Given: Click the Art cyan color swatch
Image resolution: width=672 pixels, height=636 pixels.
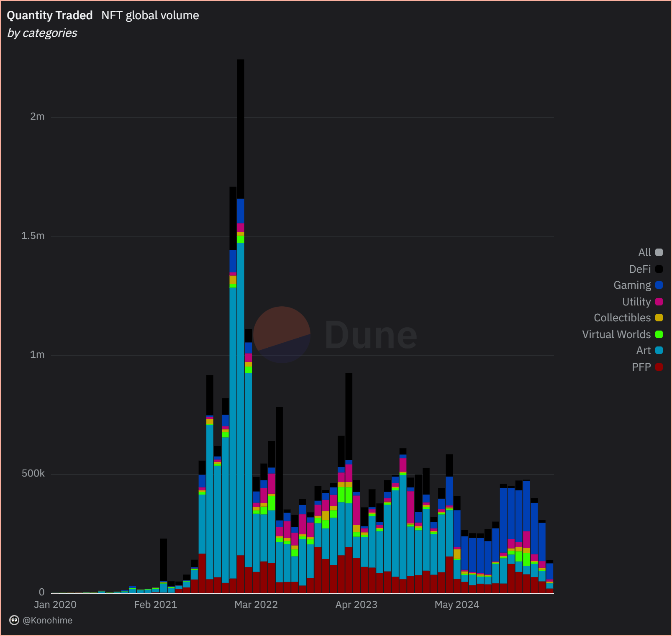Looking at the screenshot, I should pos(659,350).
